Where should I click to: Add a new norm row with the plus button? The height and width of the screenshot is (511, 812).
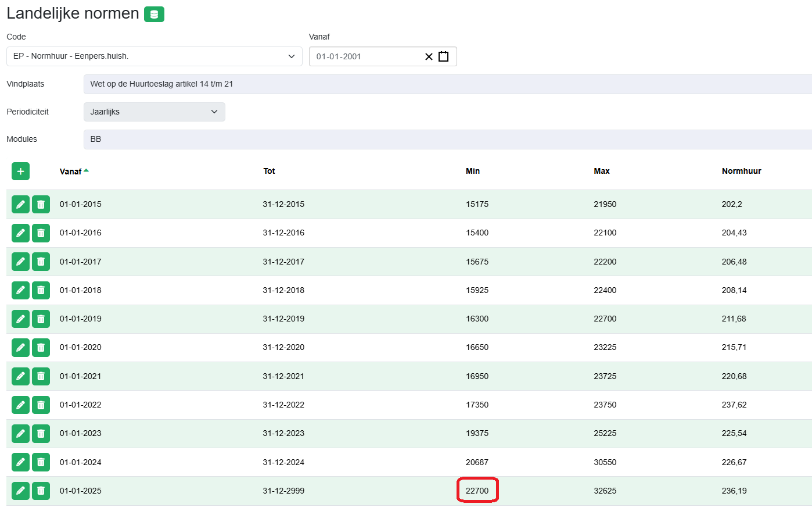coord(20,171)
